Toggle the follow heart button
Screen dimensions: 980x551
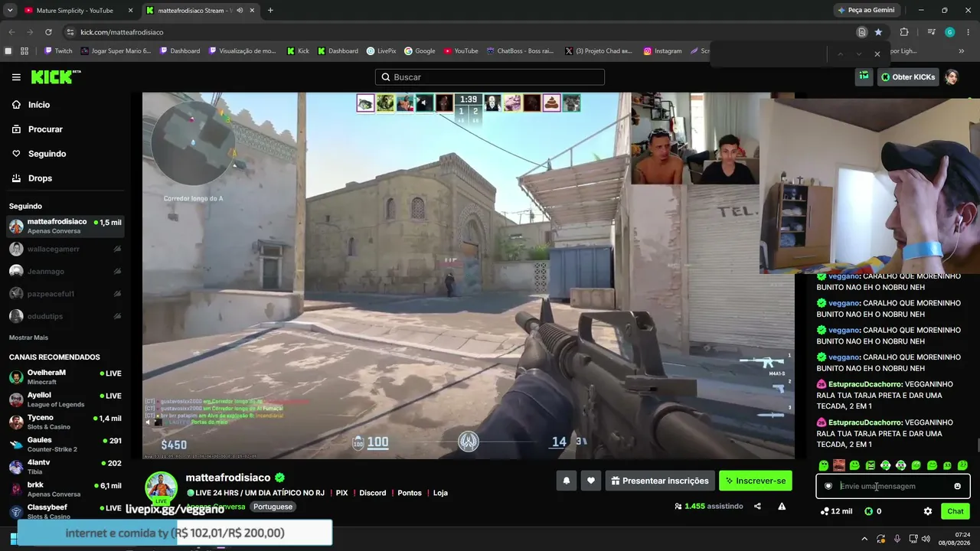pyautogui.click(x=591, y=481)
